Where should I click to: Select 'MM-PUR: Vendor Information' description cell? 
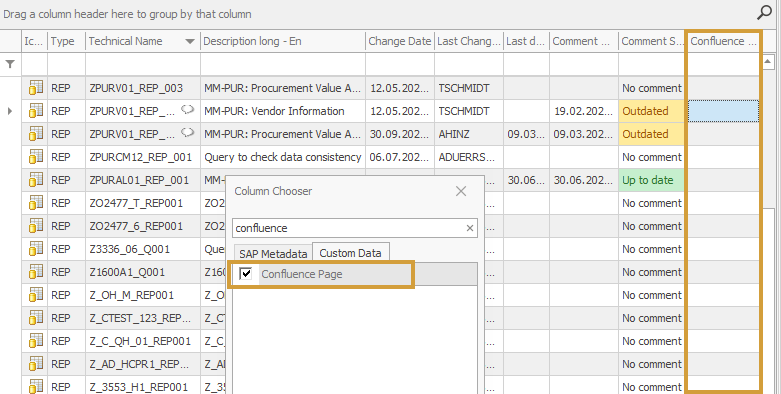(x=283, y=111)
